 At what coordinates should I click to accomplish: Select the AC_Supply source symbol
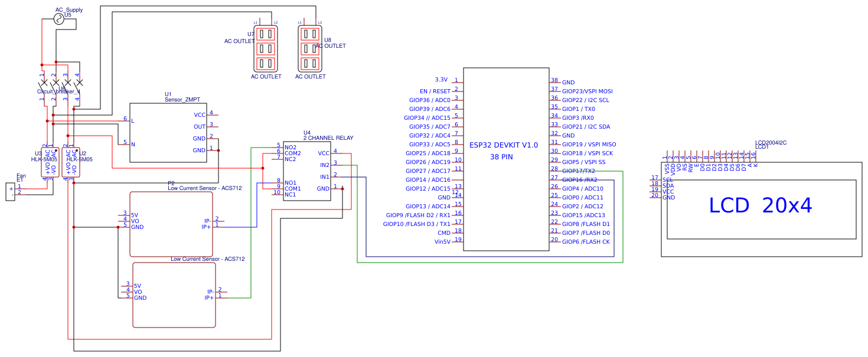[58, 18]
